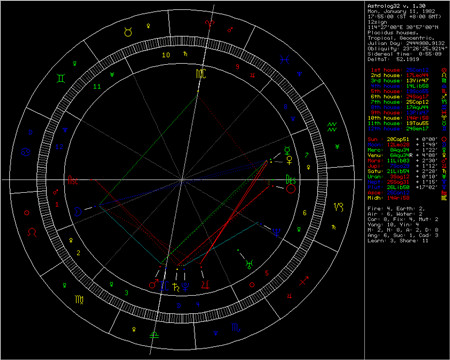The image size is (450, 360).
Task: Click the red Ascendant marker on the horizon line
Action: pos(73,180)
